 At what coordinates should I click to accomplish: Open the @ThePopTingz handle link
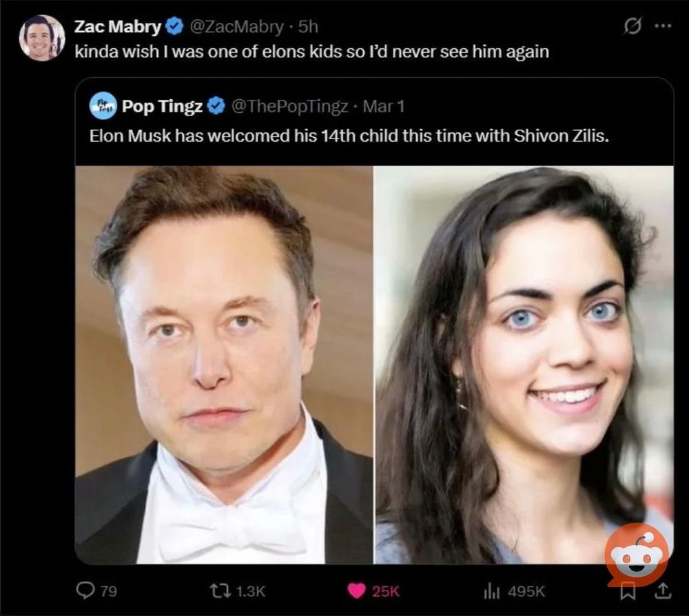tap(289, 106)
